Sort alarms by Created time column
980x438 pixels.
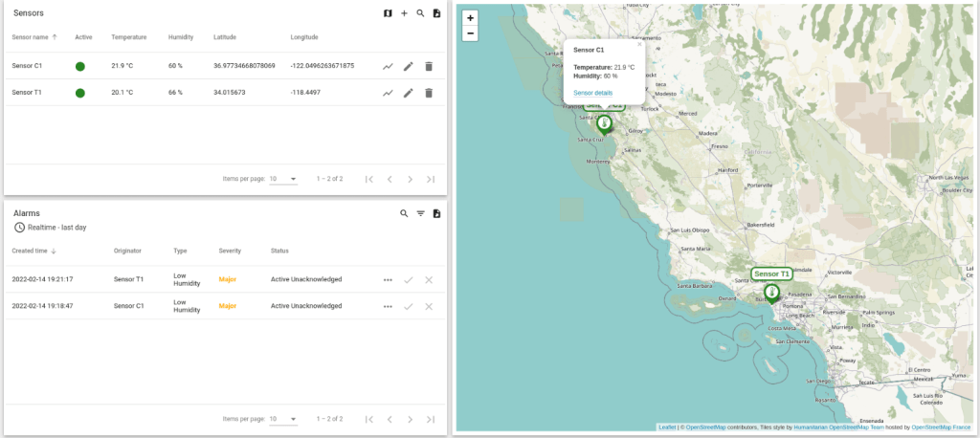coord(34,252)
